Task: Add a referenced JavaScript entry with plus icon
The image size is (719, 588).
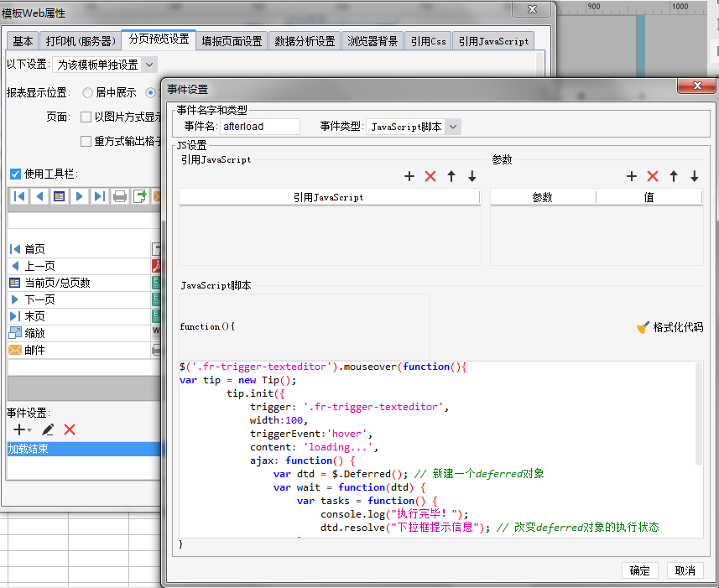Action: 409,176
